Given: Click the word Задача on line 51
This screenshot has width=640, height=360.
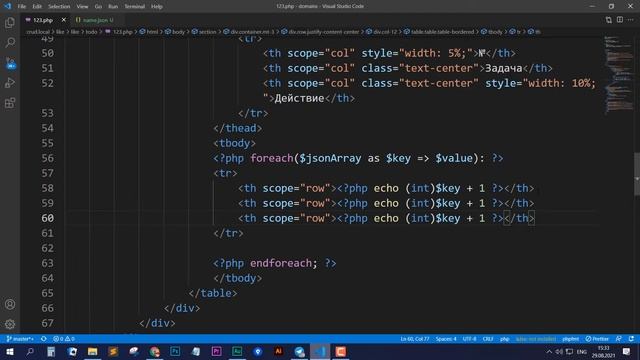Looking at the screenshot, I should tap(504, 68).
